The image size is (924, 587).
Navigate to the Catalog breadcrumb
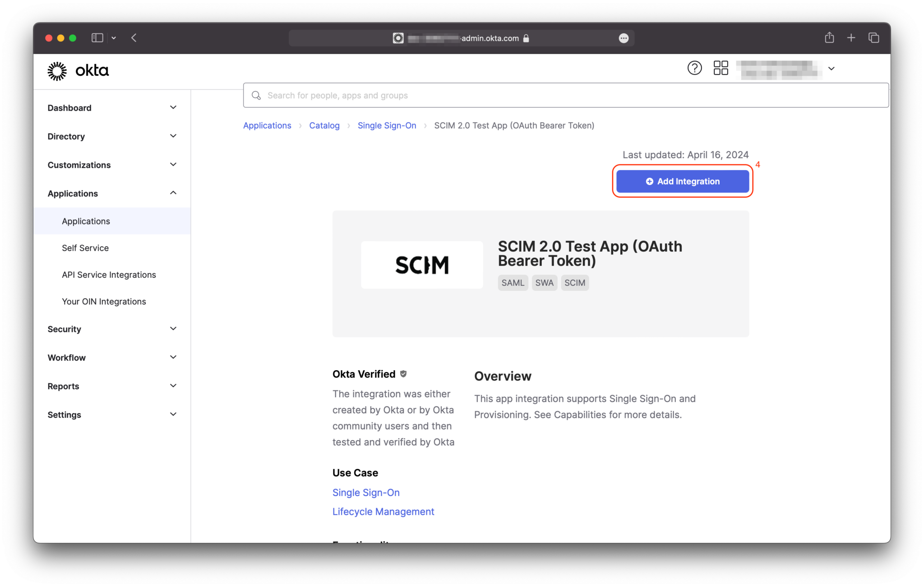coord(324,125)
